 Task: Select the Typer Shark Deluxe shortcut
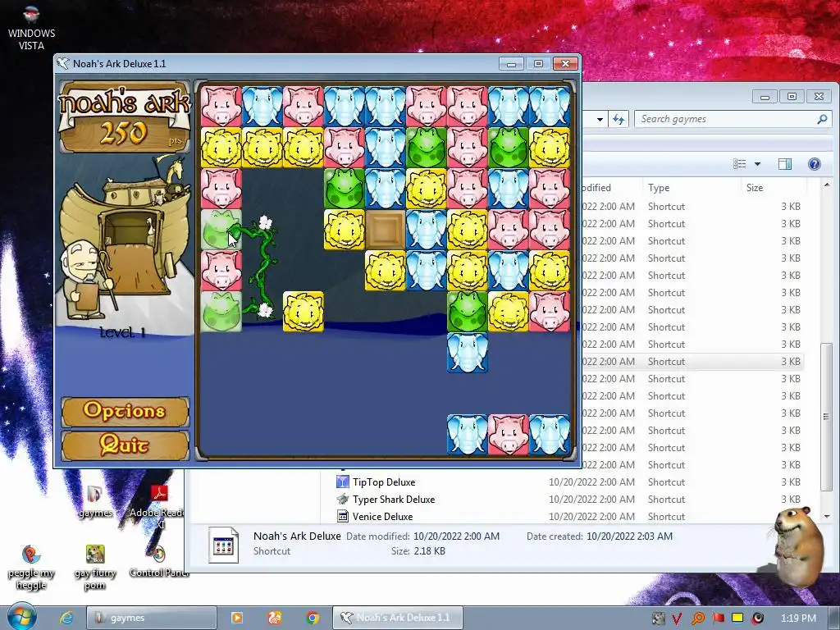point(393,500)
